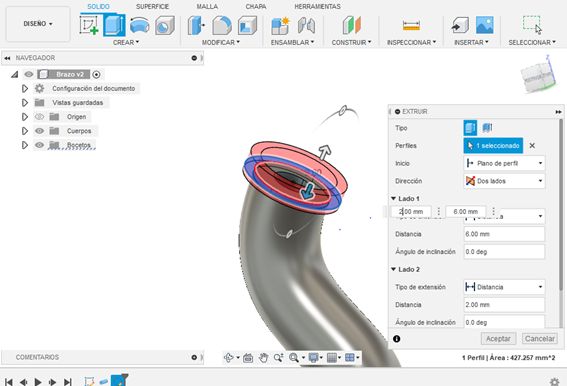Open the DISEÑO workspace dropdown
This screenshot has width=567, height=386.
coord(38,24)
